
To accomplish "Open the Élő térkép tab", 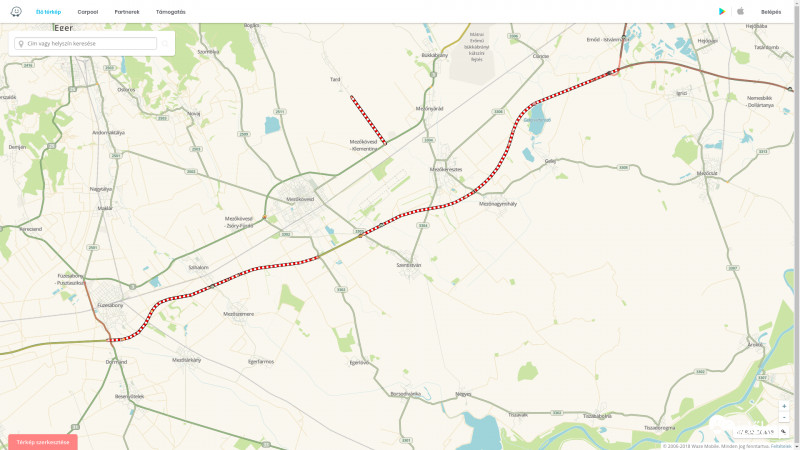I will pyautogui.click(x=48, y=12).
